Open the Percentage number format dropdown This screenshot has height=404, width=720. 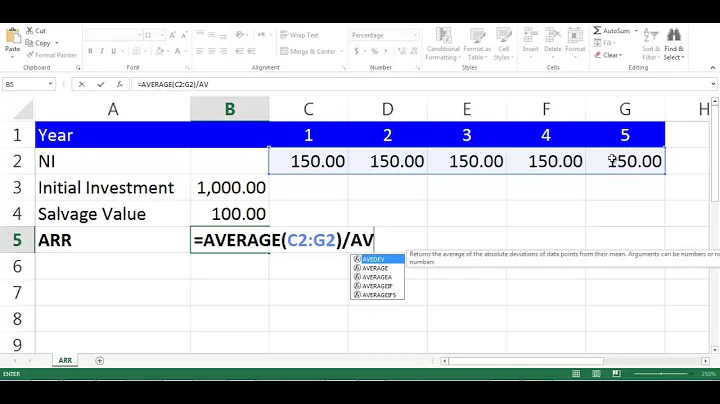click(415, 35)
